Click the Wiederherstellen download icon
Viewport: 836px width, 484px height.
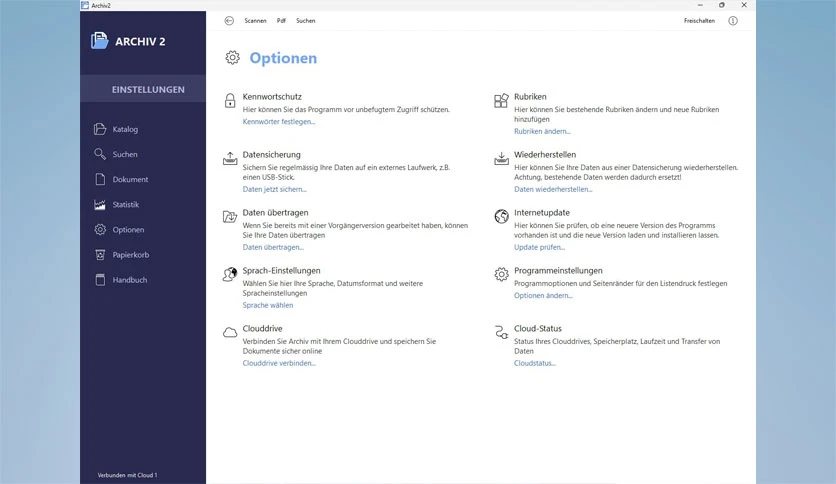click(x=501, y=158)
